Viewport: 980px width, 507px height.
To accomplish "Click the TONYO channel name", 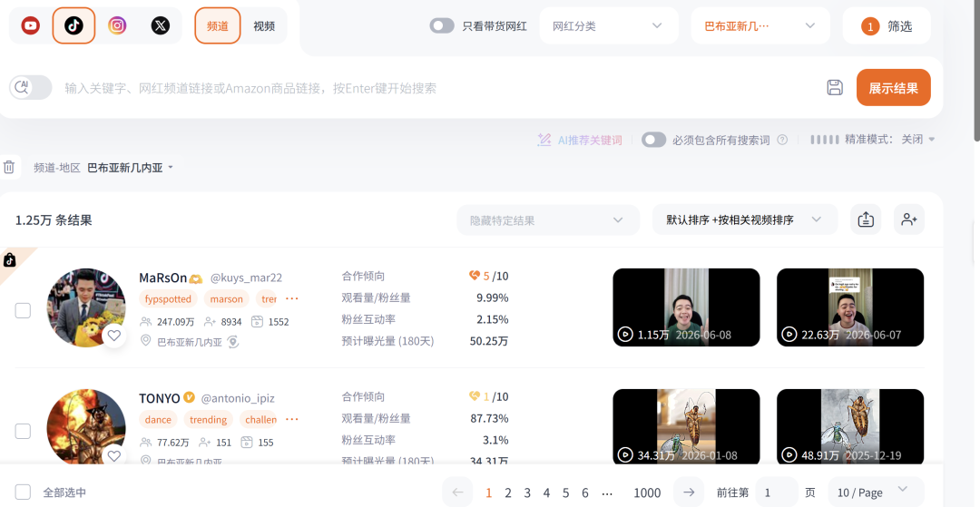I will pyautogui.click(x=160, y=398).
